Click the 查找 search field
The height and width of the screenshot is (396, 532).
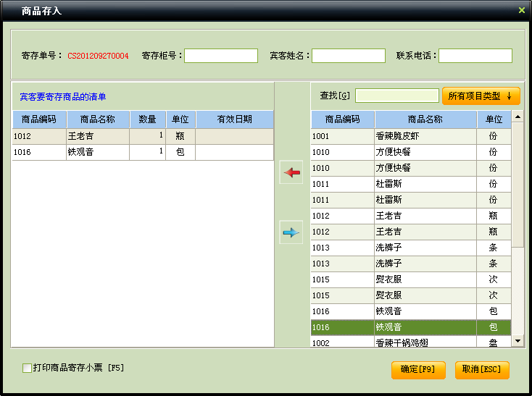click(396, 96)
